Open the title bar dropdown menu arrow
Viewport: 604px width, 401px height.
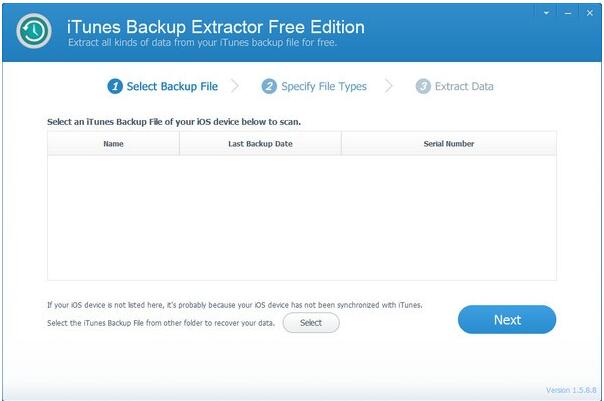[546, 13]
